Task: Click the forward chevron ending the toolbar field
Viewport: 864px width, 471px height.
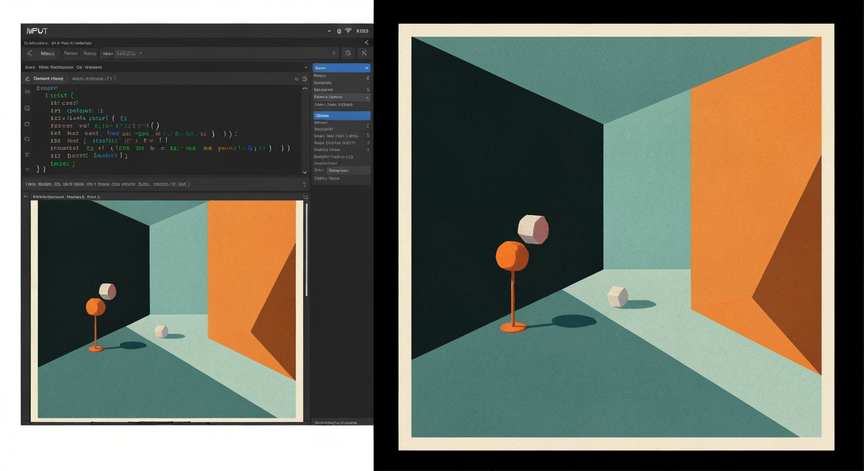Action: click(x=333, y=53)
